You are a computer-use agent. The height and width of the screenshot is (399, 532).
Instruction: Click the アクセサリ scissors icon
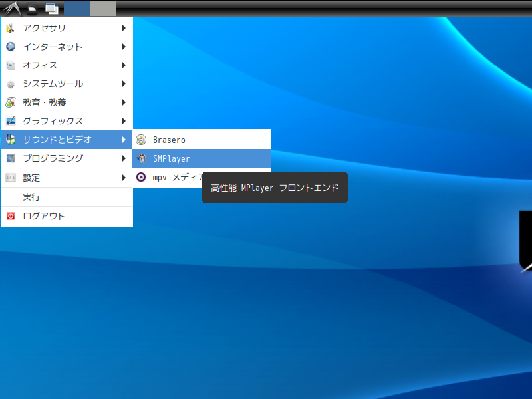pos(11,28)
